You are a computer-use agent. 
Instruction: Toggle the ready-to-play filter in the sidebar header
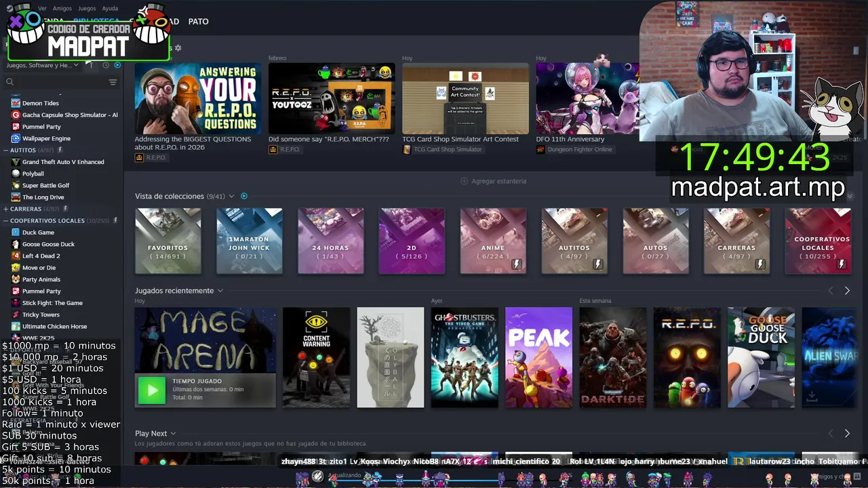[117, 65]
